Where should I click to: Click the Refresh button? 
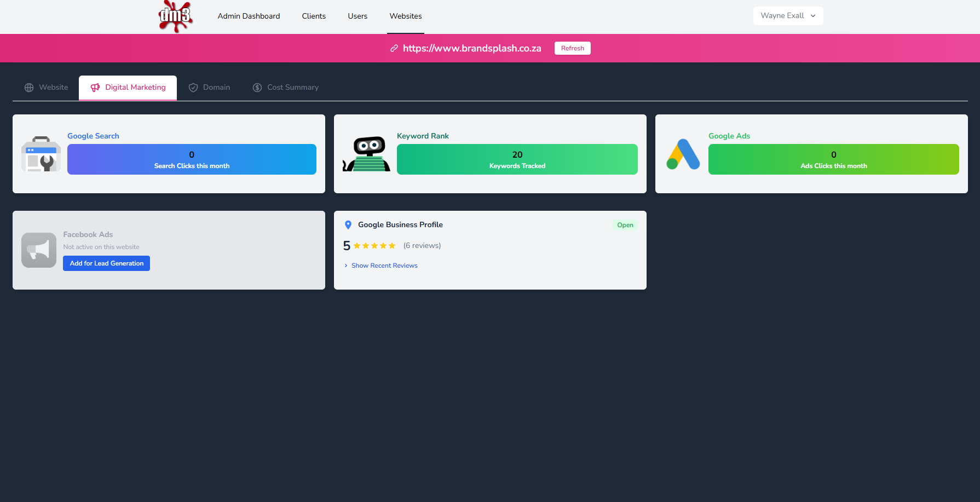[x=573, y=48]
